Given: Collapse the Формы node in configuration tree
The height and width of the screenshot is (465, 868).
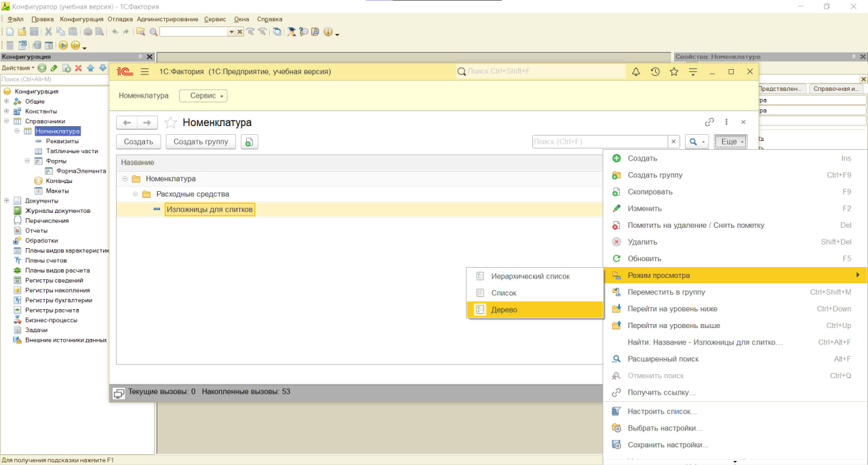Looking at the screenshot, I should (28, 161).
